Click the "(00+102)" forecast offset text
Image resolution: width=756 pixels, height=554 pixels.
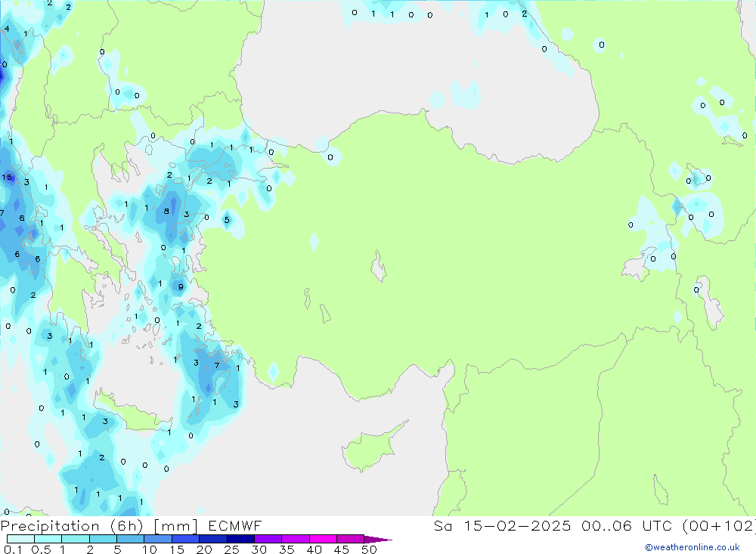pos(720,526)
